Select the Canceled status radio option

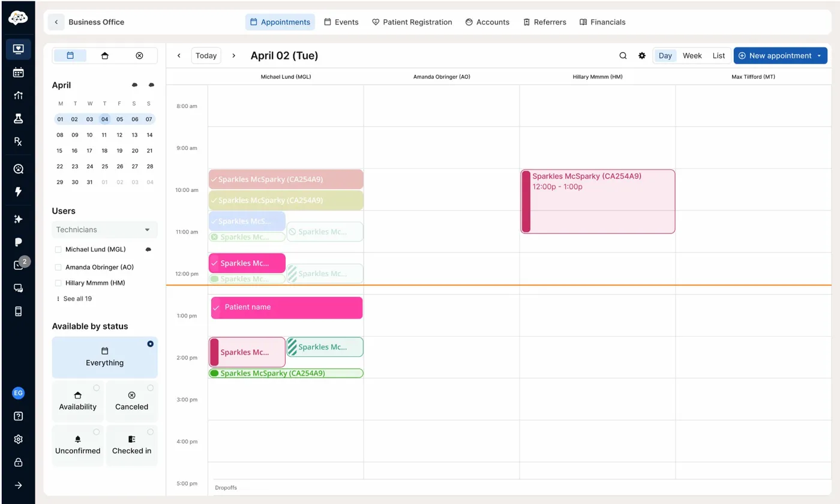click(x=150, y=388)
